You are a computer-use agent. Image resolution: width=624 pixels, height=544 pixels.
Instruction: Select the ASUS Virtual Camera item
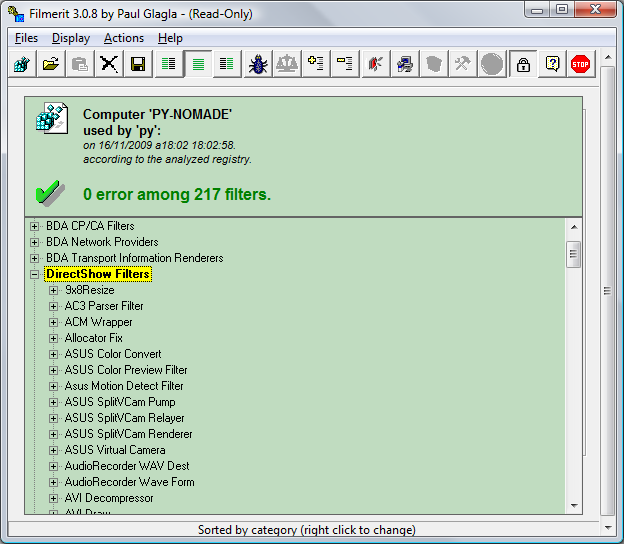point(115,450)
